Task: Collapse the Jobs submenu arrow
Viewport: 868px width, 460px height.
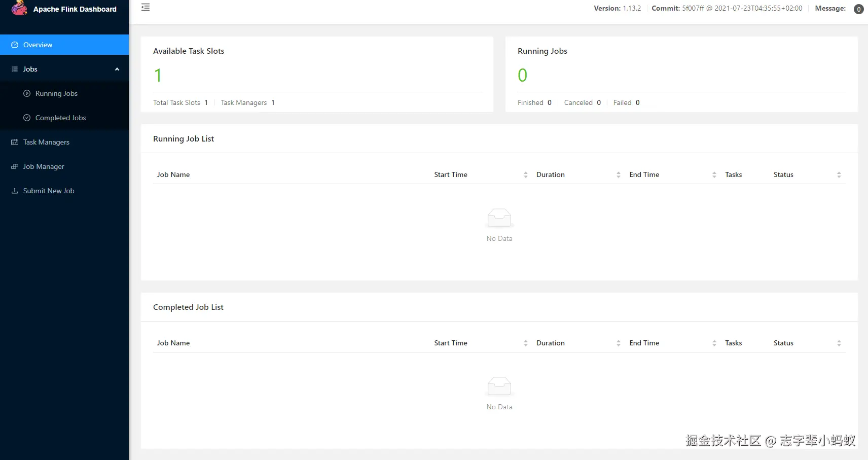Action: pyautogui.click(x=117, y=69)
